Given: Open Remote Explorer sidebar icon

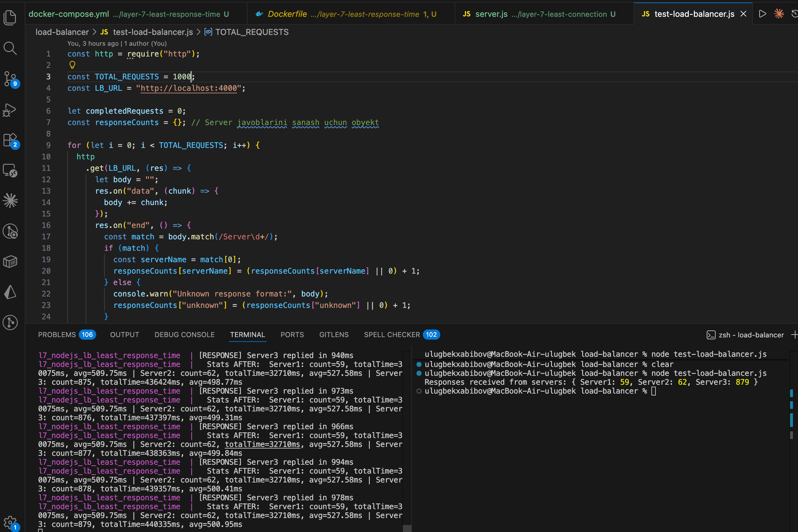Looking at the screenshot, I should [10, 170].
